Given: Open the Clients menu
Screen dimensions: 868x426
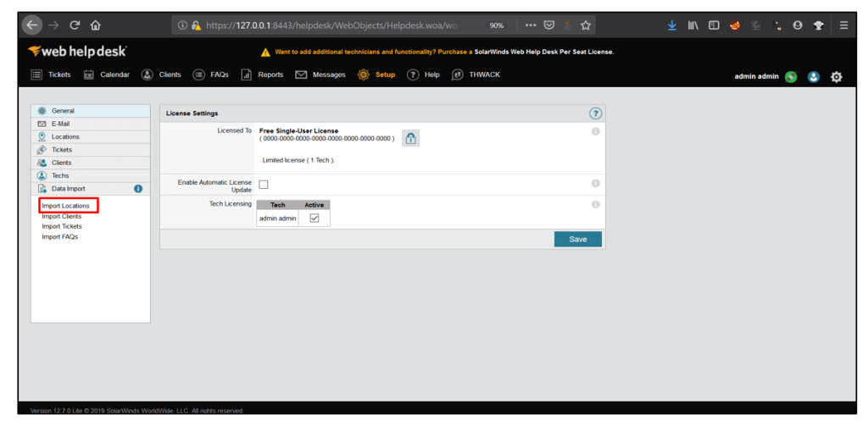Looking at the screenshot, I should (161, 75).
